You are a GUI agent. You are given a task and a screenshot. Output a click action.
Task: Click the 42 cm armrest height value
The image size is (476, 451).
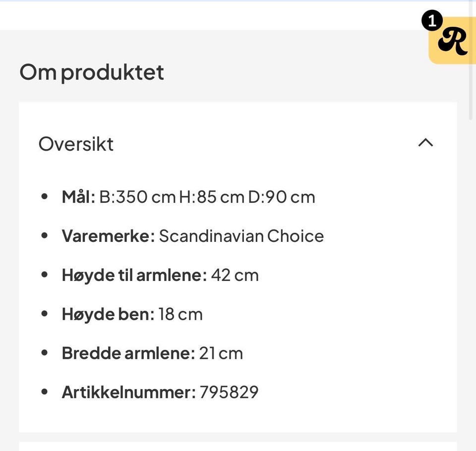pyautogui.click(x=235, y=275)
